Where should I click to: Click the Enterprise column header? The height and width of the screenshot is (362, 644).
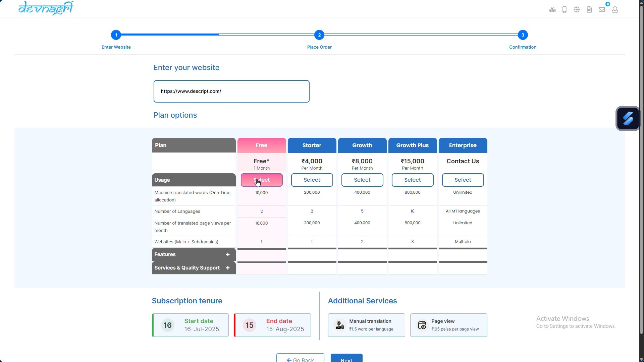(x=463, y=145)
